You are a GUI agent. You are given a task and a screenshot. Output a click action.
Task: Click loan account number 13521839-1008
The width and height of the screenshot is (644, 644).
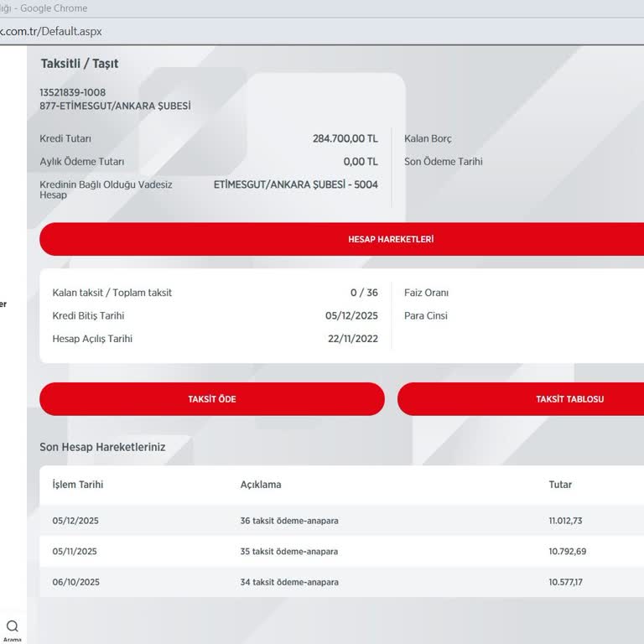click(73, 92)
